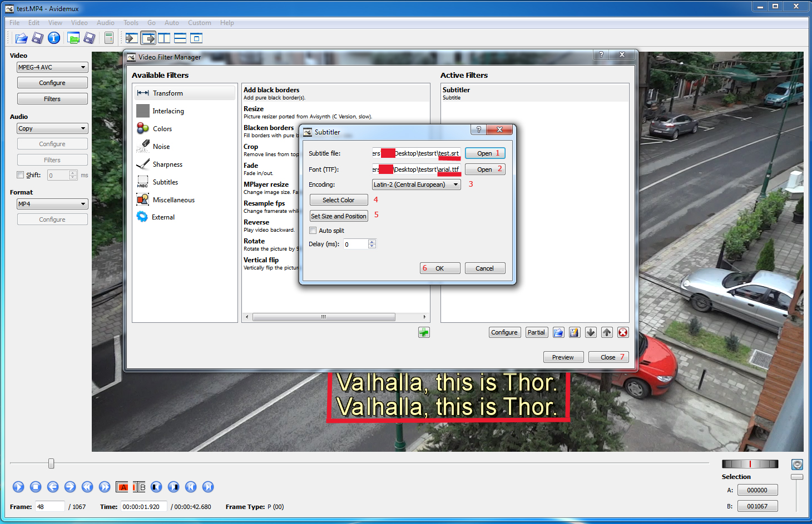Viewport: 812px width, 524px height.
Task: Go to previous frame using left arrow
Action: (x=53, y=487)
